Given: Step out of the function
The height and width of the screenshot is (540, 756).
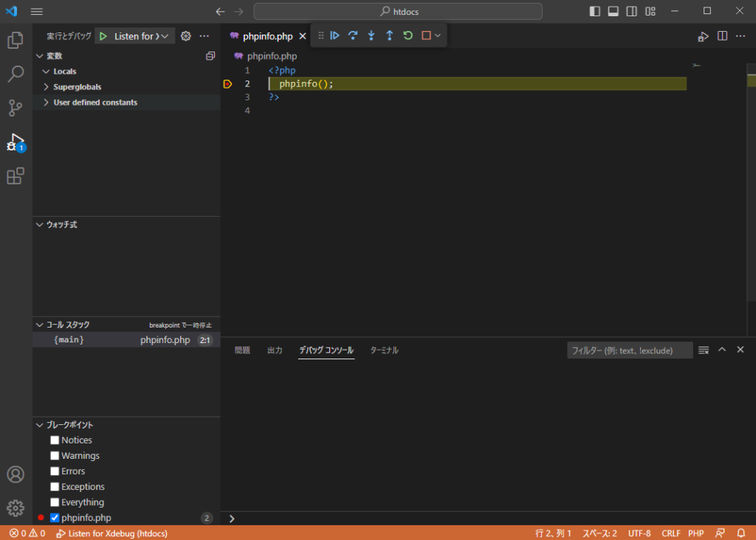Looking at the screenshot, I should 390,35.
